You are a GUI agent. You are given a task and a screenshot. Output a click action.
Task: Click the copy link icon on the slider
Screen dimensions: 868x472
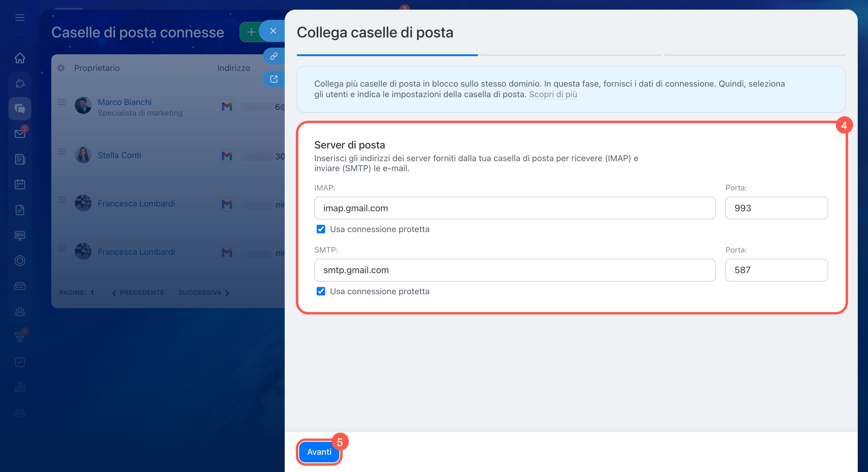click(274, 56)
